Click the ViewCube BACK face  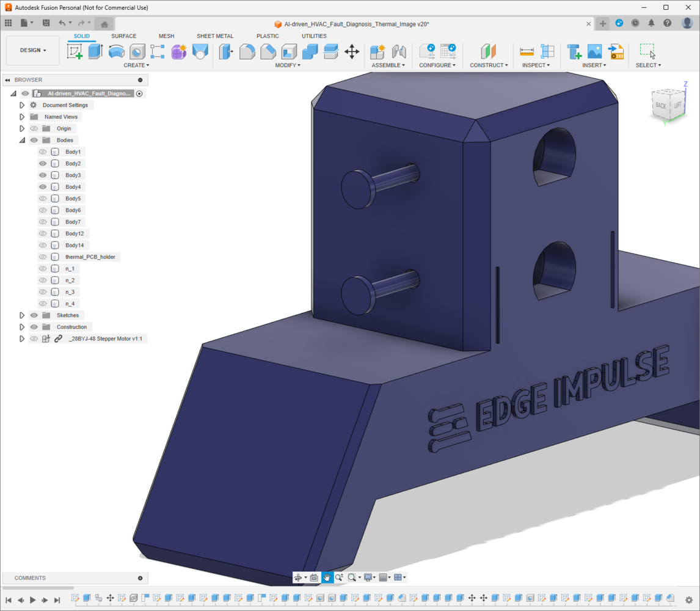(661, 106)
